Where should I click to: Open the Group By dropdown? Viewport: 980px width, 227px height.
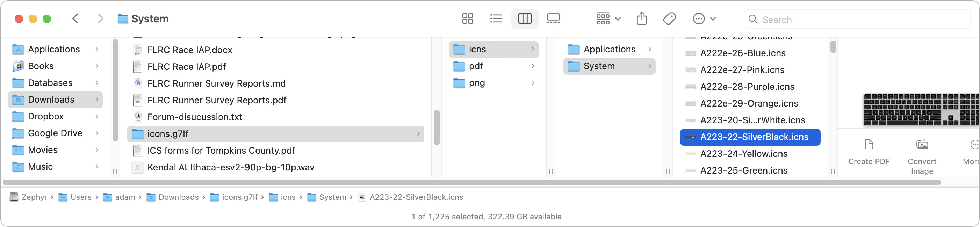[608, 19]
